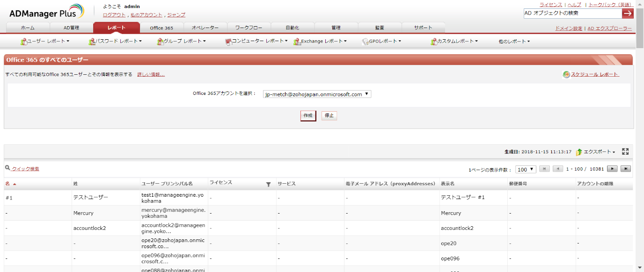Sort by the 名 column header
This screenshot has height=272, width=644.
click(7, 184)
